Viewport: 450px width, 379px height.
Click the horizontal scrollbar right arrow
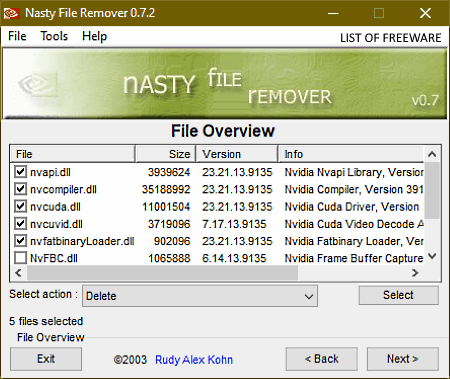tap(415, 273)
